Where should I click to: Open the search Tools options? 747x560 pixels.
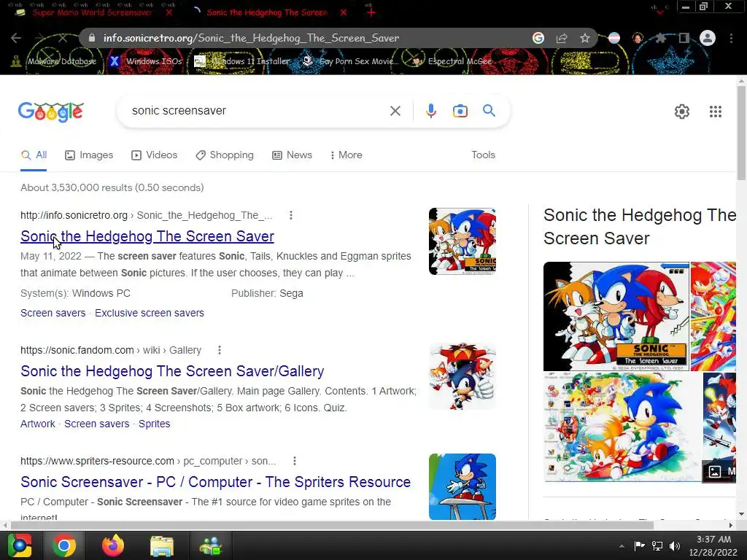[x=483, y=155]
